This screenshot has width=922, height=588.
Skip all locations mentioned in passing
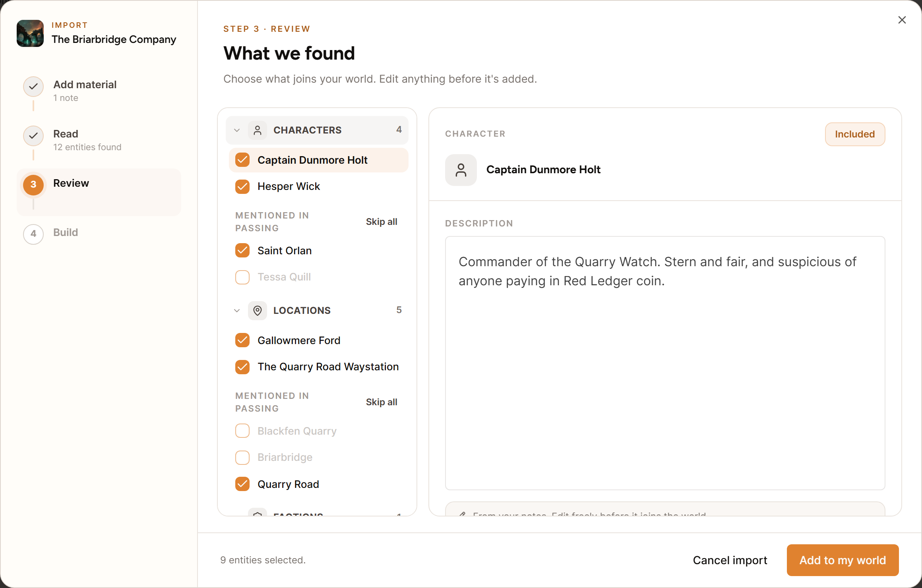[382, 402]
